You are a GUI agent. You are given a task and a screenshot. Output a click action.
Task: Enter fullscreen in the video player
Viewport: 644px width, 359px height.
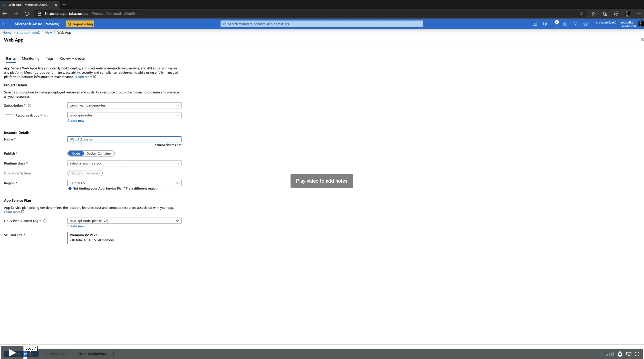pos(637,354)
